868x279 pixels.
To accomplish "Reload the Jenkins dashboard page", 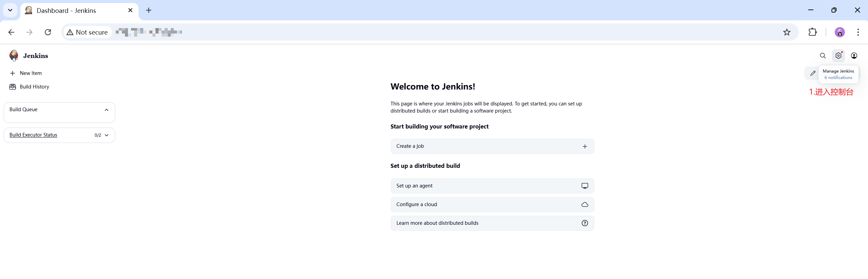I will pos(48,32).
